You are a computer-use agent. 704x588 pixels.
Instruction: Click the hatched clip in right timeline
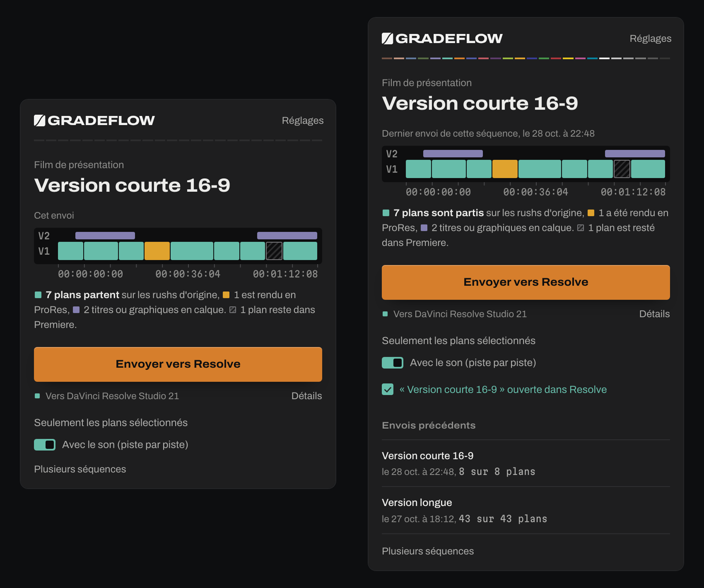click(x=622, y=169)
